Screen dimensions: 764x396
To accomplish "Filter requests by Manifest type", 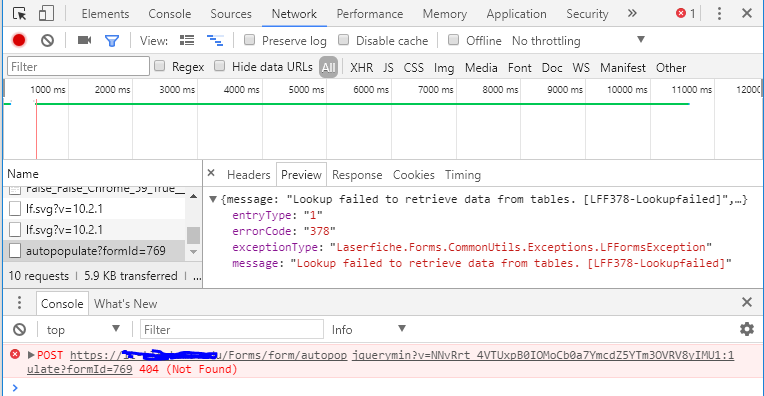I will coord(623,68).
